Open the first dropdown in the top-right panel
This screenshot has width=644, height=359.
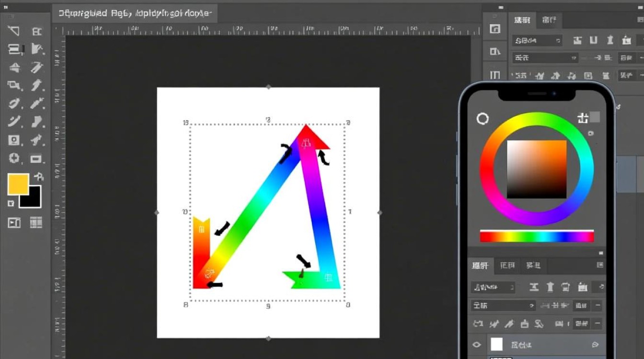tap(537, 41)
